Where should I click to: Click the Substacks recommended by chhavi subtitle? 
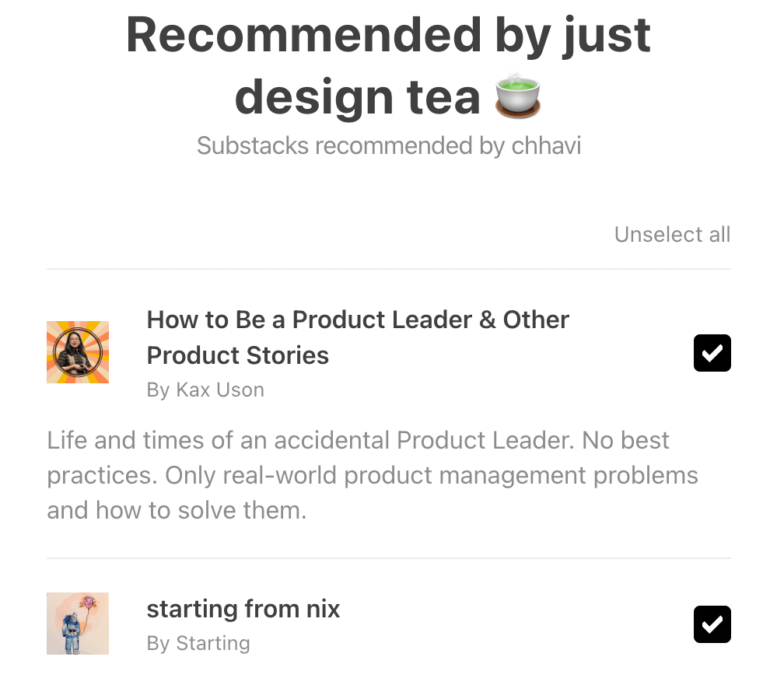coord(388,145)
